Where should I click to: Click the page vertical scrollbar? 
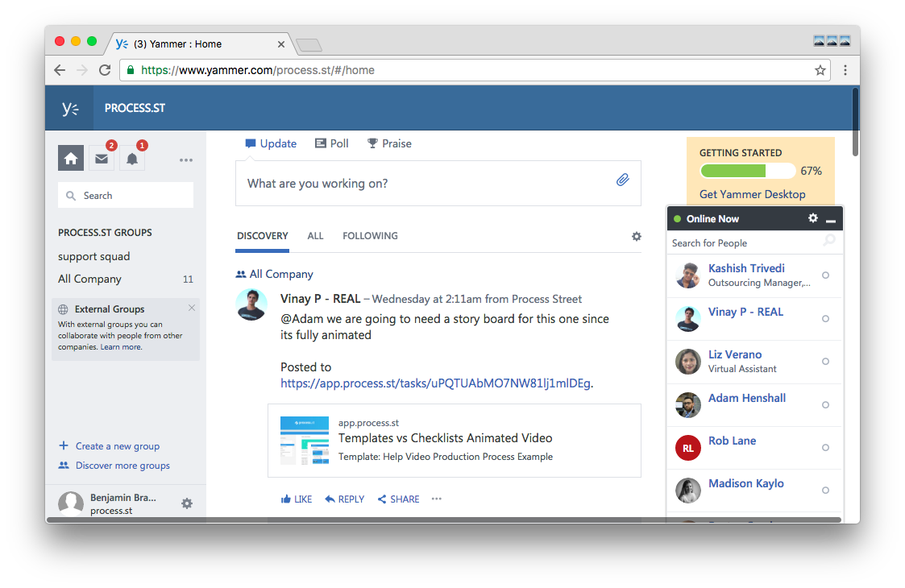pos(855,121)
